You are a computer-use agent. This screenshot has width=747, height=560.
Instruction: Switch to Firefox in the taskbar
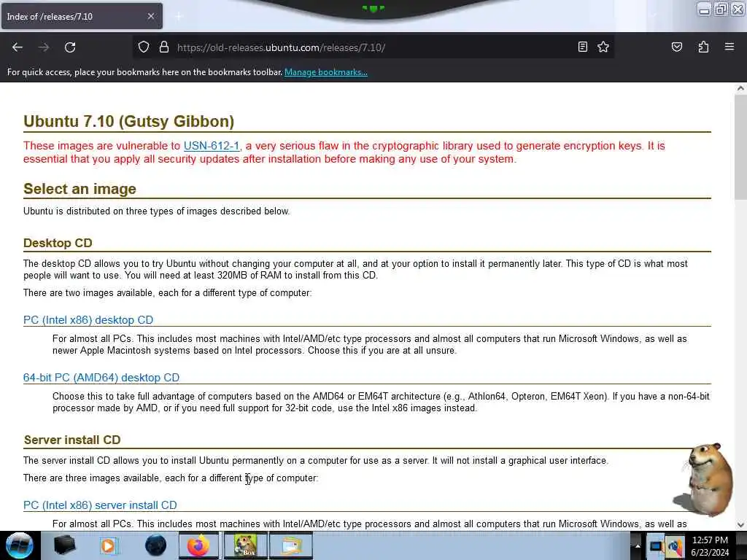click(198, 545)
